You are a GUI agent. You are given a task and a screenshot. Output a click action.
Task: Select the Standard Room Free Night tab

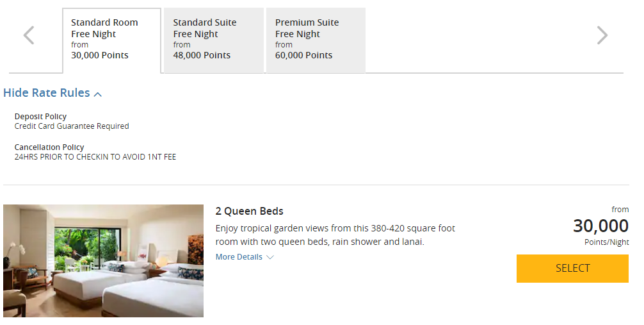click(112, 40)
